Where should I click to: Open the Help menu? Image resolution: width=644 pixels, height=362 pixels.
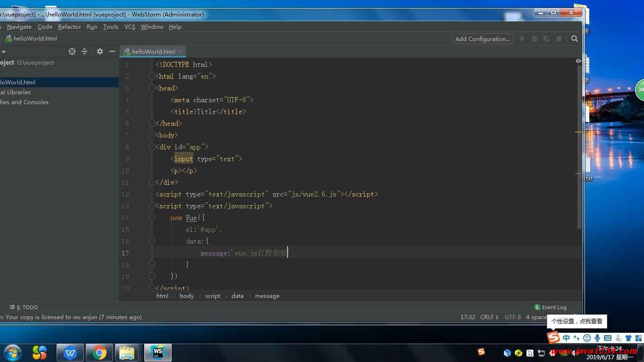click(175, 27)
